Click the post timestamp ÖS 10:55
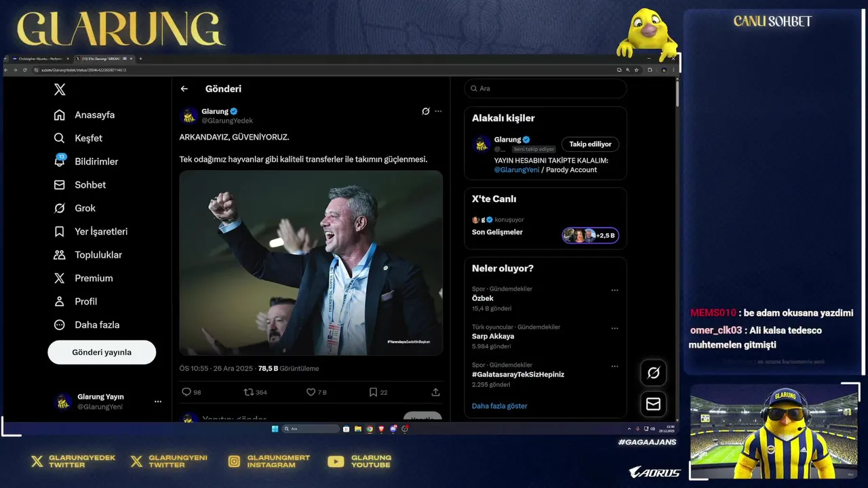868x488 pixels. (x=194, y=369)
